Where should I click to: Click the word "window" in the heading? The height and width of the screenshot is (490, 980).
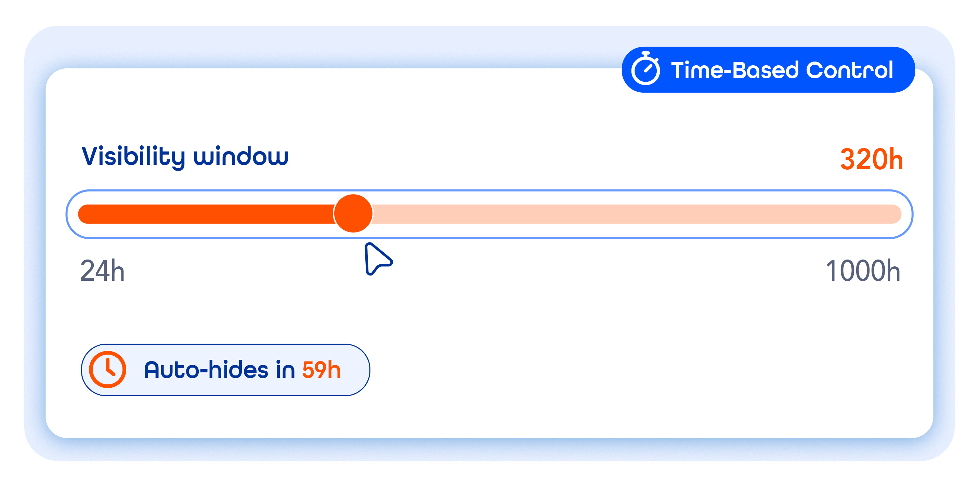point(241,156)
